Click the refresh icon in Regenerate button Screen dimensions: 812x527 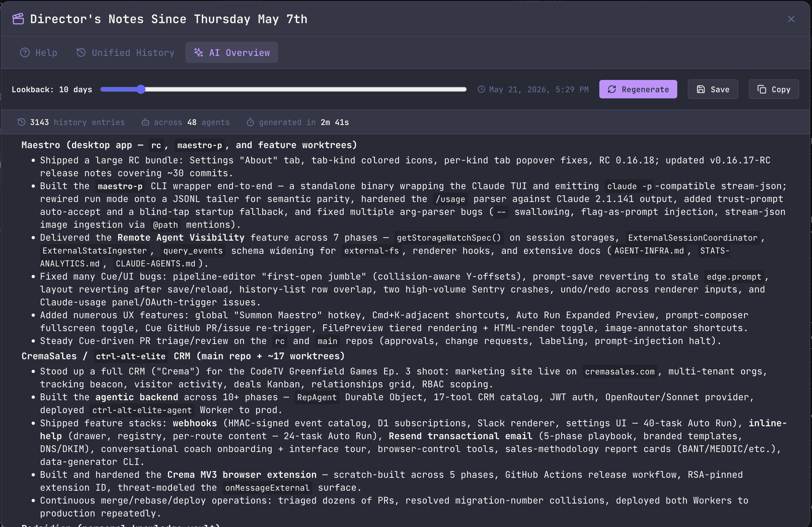coord(612,89)
